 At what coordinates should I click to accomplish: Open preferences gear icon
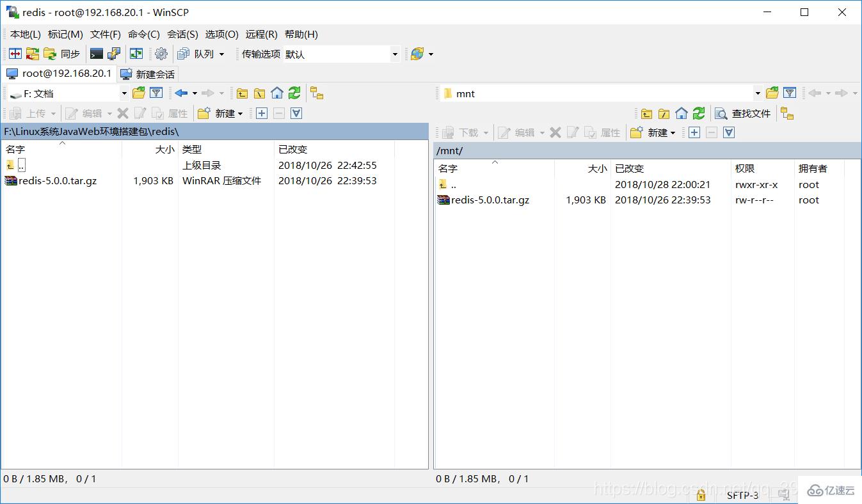pyautogui.click(x=161, y=54)
